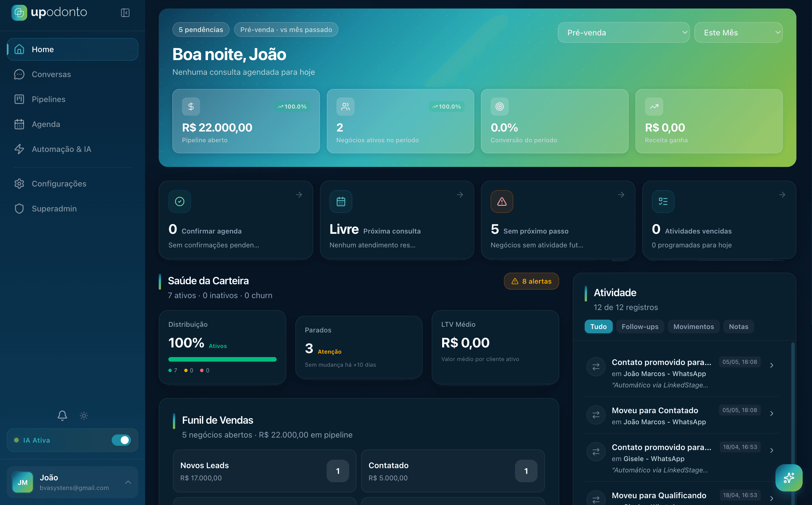This screenshot has width=812, height=505.
Task: Click the 100.0% trend badge on Pipeline aberto
Action: (x=292, y=107)
